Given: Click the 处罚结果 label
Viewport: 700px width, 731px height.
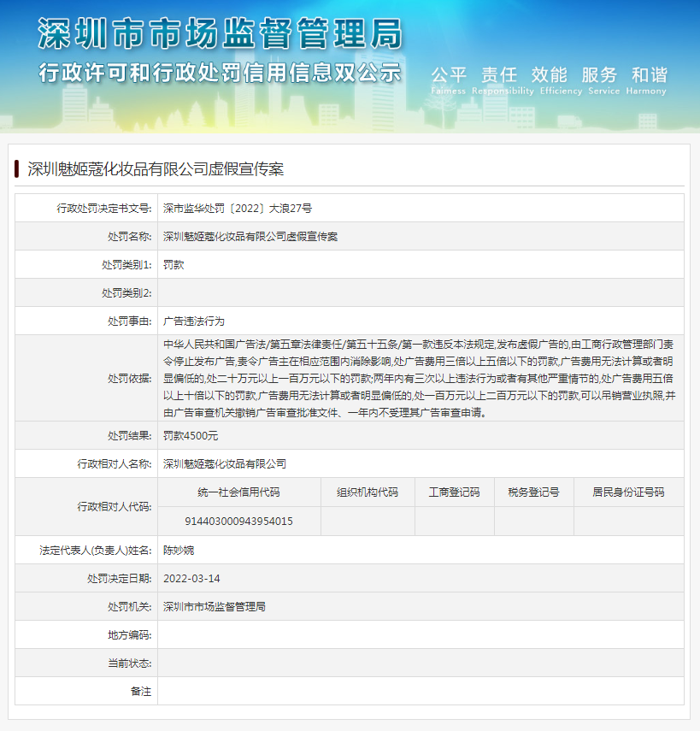Looking at the screenshot, I should [130, 435].
